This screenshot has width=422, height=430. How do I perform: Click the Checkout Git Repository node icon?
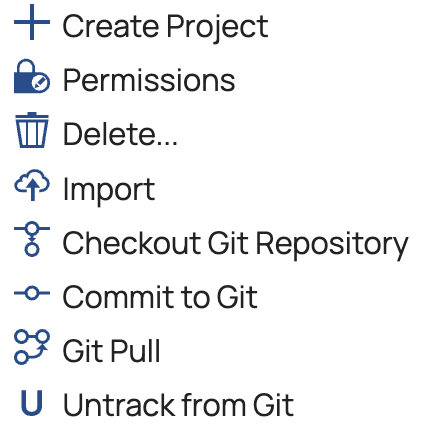click(32, 239)
